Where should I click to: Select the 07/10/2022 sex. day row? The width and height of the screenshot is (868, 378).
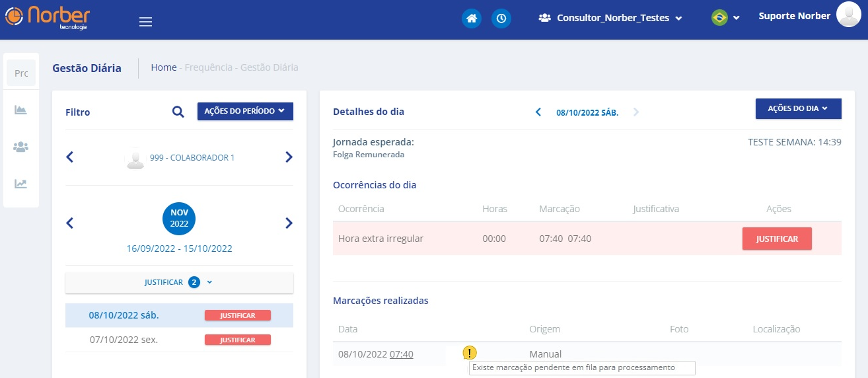click(124, 340)
